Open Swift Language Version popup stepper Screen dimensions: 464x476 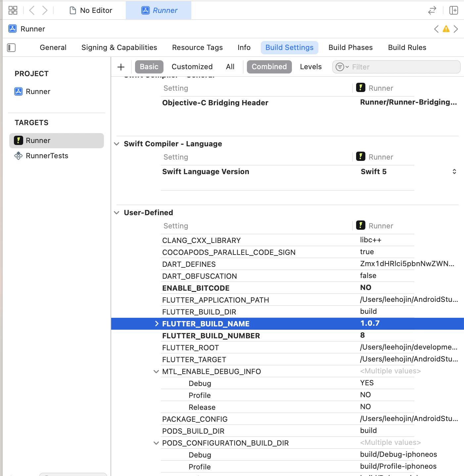pos(454,171)
